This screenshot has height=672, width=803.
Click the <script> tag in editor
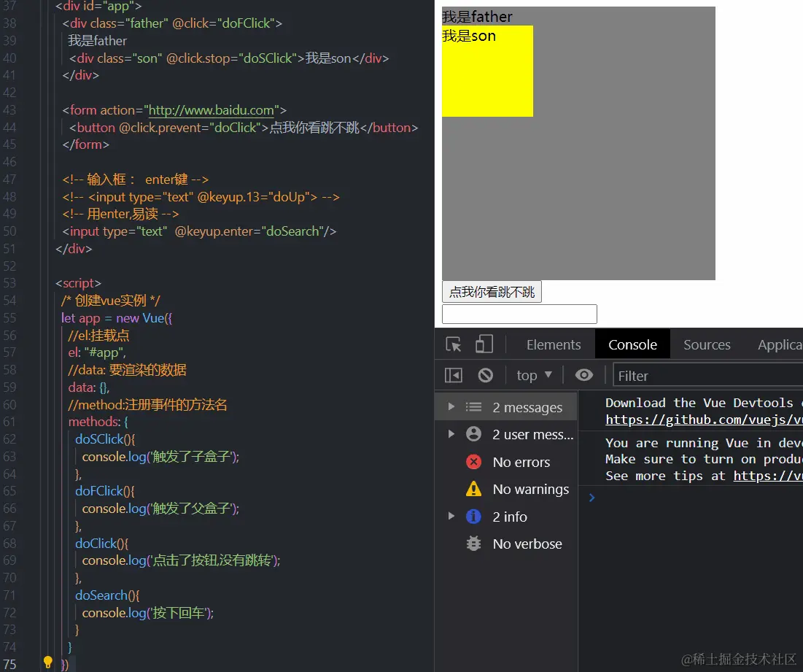(78, 283)
